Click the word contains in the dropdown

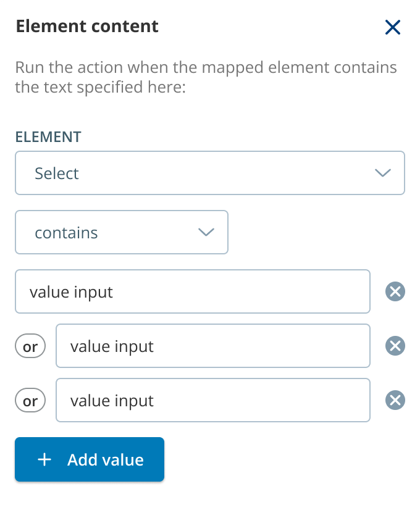[x=66, y=233]
